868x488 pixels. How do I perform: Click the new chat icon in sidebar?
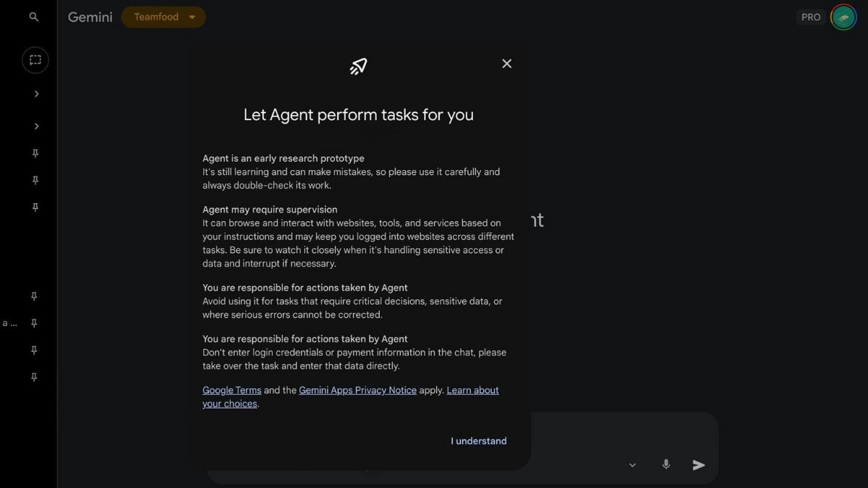point(35,60)
